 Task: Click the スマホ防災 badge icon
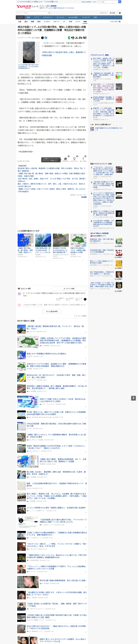click(x=92, y=129)
